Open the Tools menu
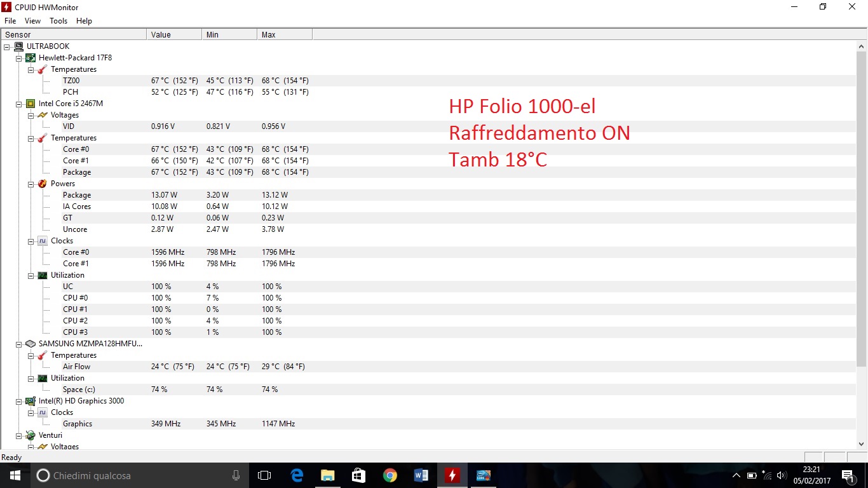This screenshot has height=488, width=868. [x=58, y=21]
